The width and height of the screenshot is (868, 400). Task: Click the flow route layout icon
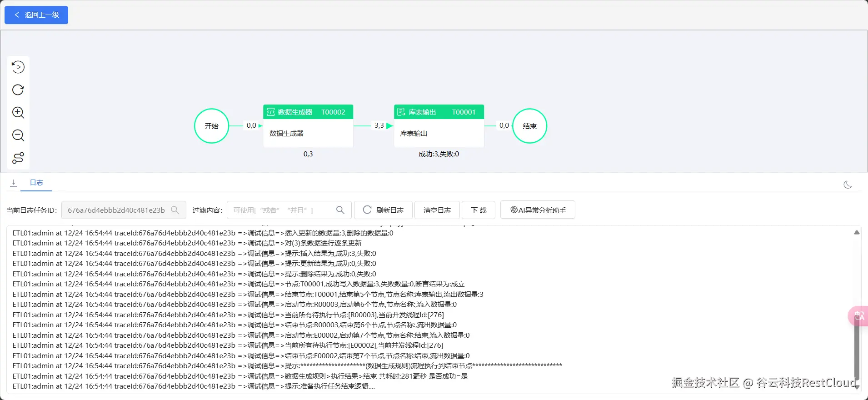pos(18,158)
